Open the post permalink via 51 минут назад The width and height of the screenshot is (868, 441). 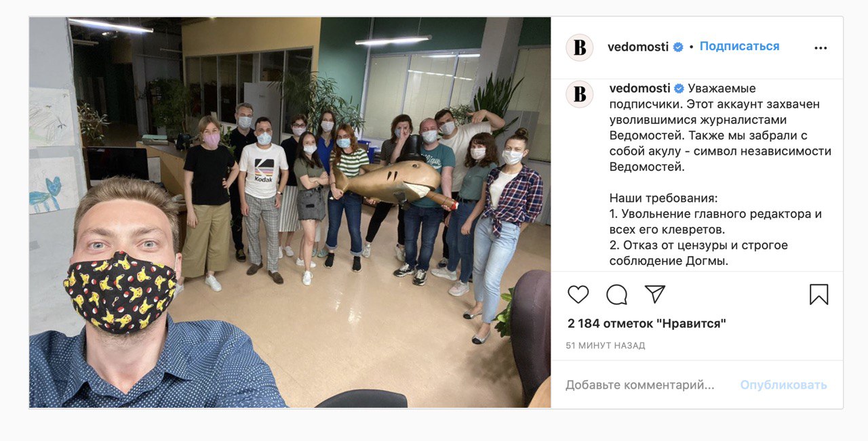point(606,345)
